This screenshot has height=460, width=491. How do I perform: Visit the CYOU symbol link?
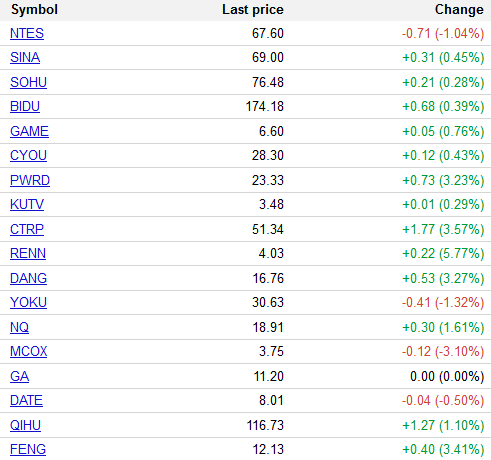tap(28, 155)
